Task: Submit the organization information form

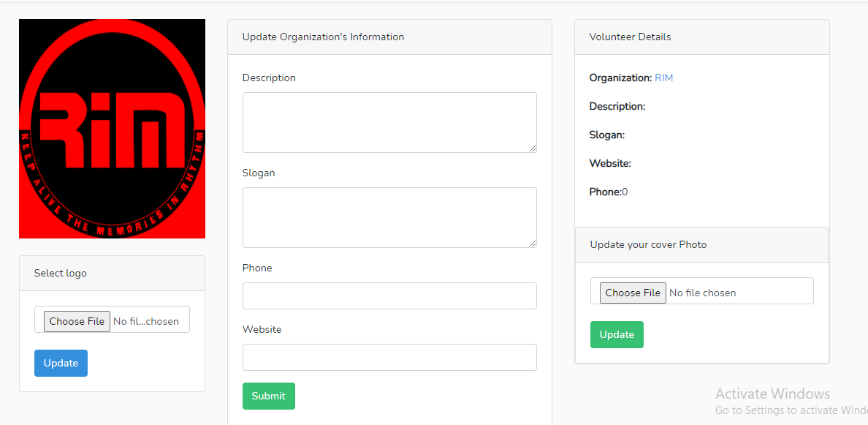Action: (268, 396)
